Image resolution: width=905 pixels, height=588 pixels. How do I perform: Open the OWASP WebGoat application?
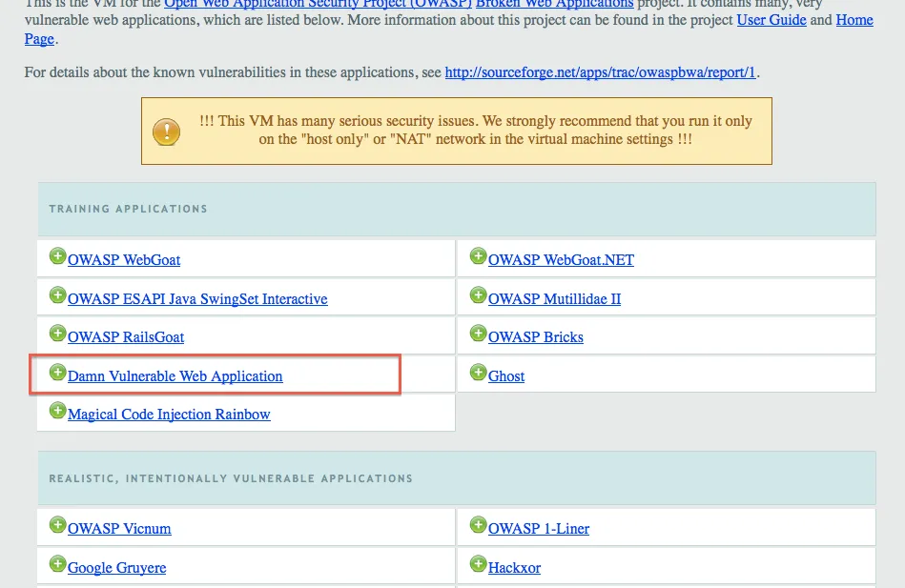(x=123, y=259)
